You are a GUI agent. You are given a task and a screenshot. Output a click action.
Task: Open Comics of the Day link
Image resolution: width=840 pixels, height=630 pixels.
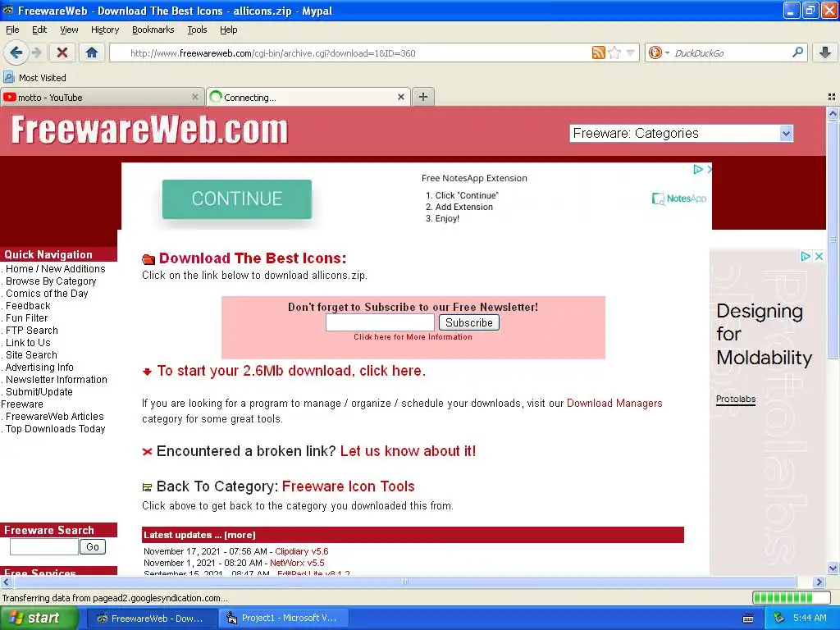(47, 294)
